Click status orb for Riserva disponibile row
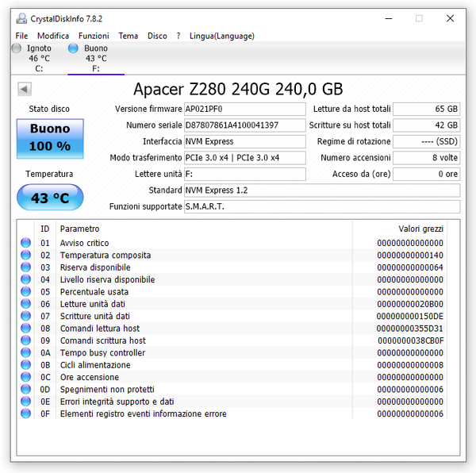 [26, 267]
